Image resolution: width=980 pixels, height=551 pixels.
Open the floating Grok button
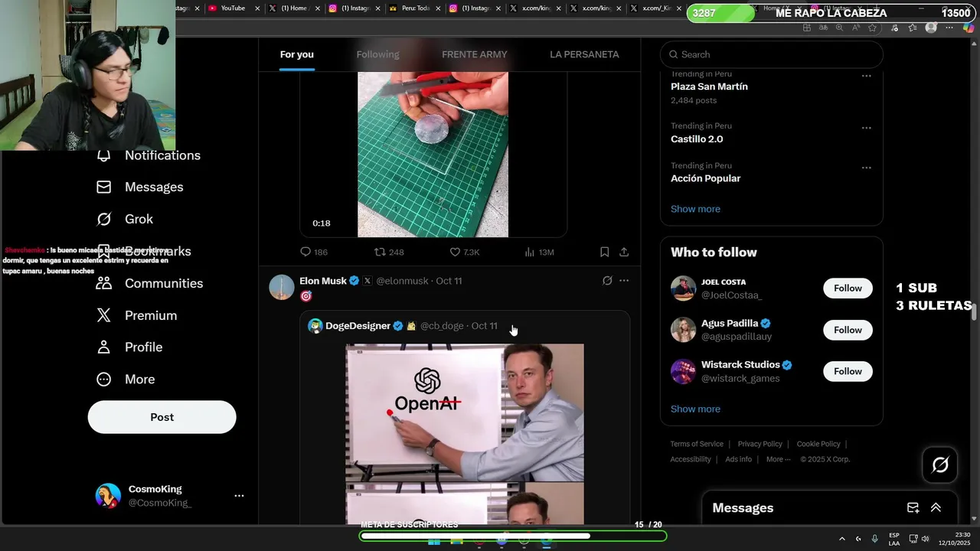(940, 465)
